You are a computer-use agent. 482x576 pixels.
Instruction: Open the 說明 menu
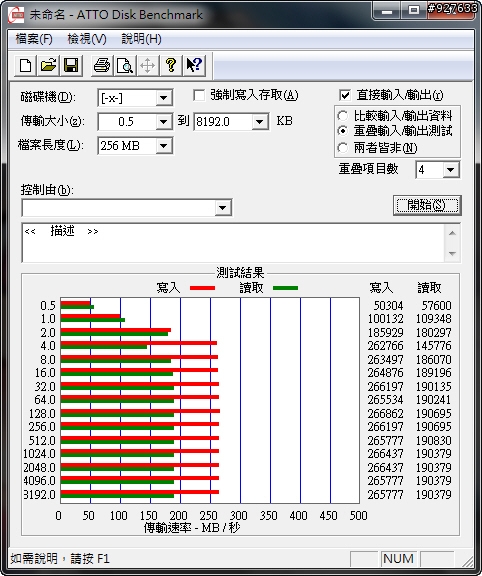[x=141, y=39]
